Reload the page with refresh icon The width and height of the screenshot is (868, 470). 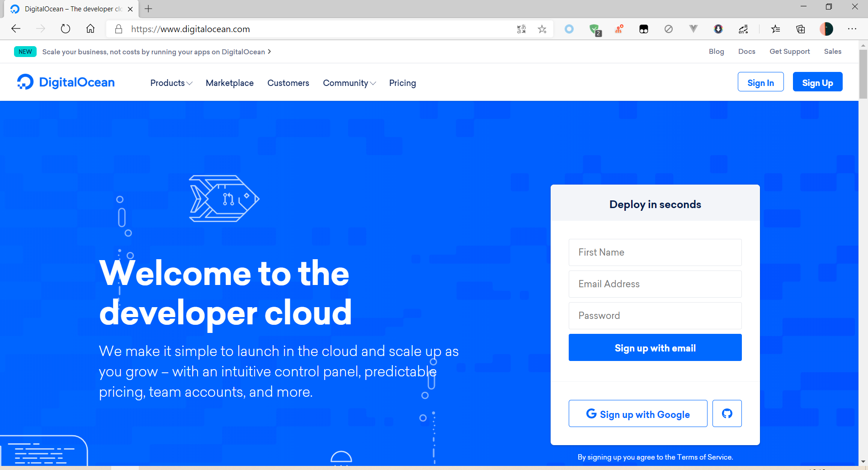(x=66, y=29)
